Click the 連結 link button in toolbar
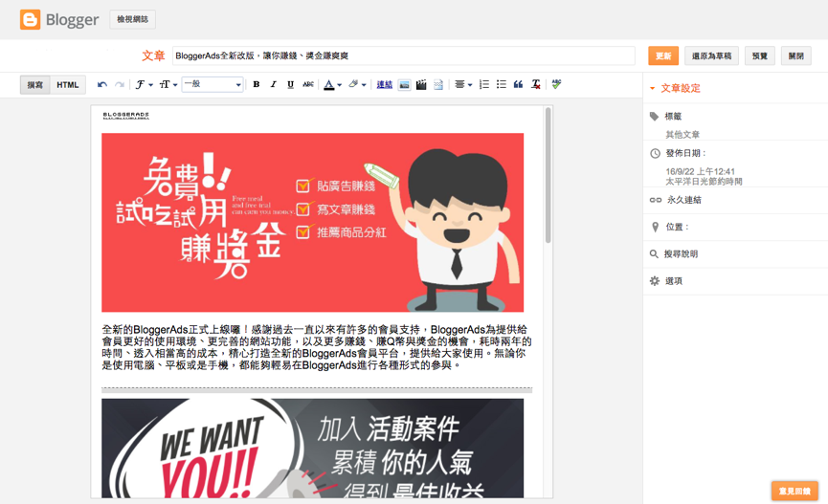This screenshot has height=504, width=828. click(x=385, y=84)
